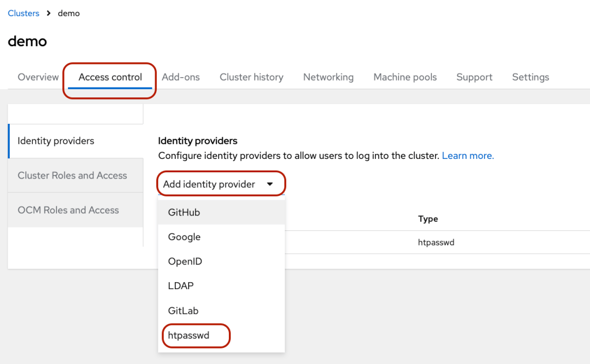The image size is (590, 364).
Task: Pick LDAP from the provider menu
Action: pos(180,286)
